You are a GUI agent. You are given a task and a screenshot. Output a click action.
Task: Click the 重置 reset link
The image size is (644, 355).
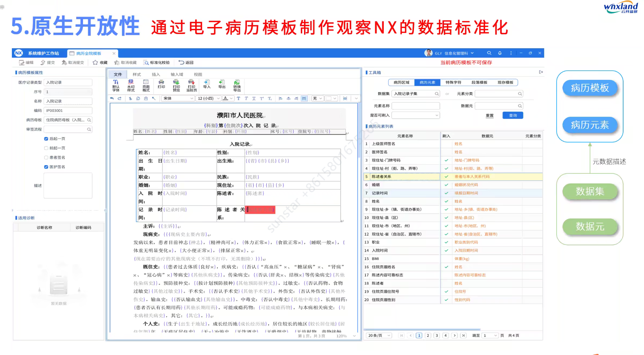489,115
